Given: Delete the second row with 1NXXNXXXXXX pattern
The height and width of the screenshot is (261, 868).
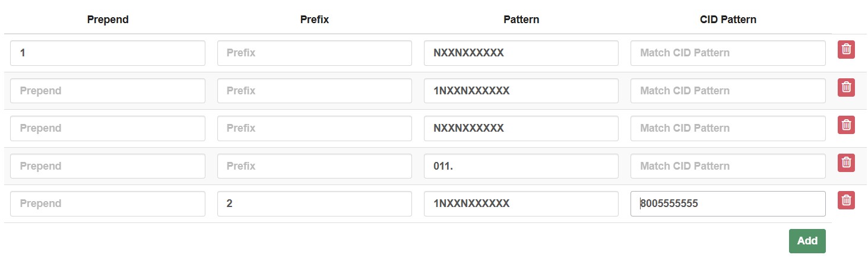Looking at the screenshot, I should tap(846, 88).
